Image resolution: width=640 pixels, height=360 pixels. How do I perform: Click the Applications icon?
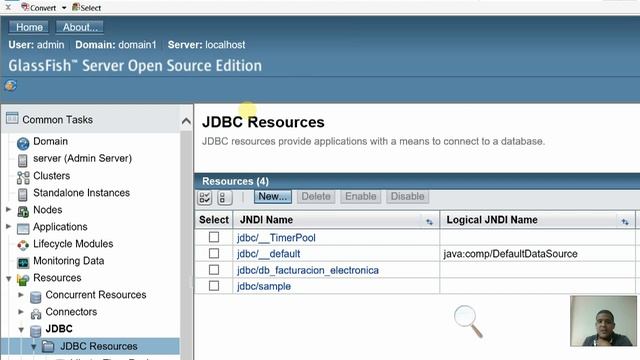pyautogui.click(x=23, y=228)
